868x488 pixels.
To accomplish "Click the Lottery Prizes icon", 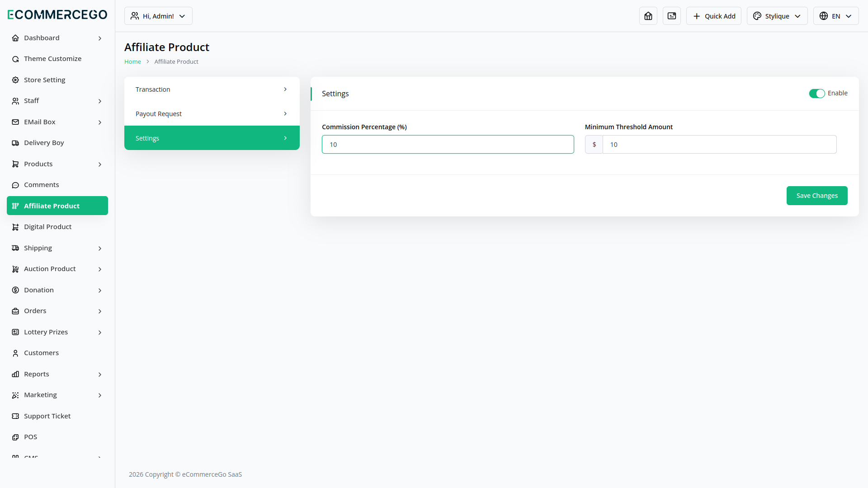I will coord(15,332).
